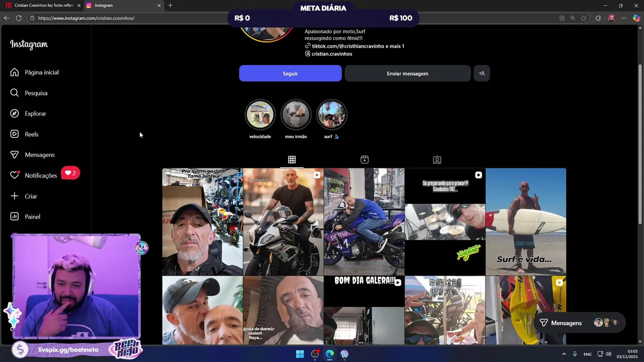Open the beach table lunch post
Image resolution: width=644 pixels, height=362 pixels.
[445, 310]
